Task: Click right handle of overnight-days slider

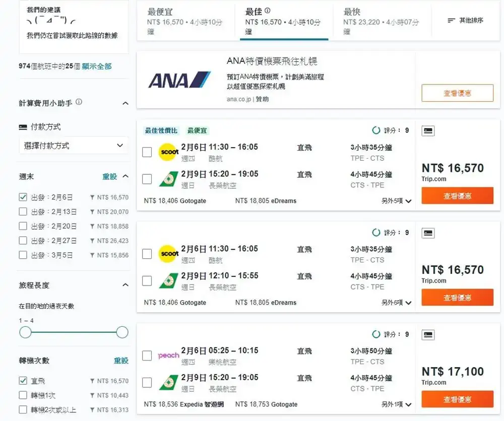Action: pyautogui.click(x=122, y=332)
